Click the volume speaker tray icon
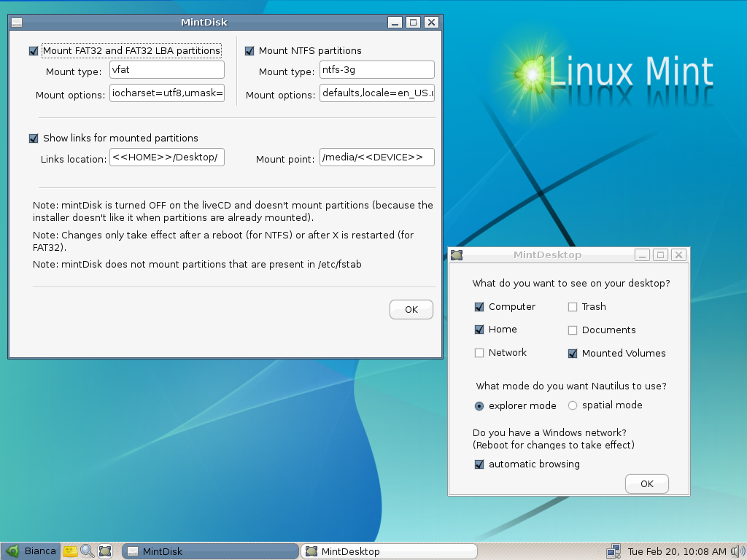The width and height of the screenshot is (747, 560). tap(738, 551)
